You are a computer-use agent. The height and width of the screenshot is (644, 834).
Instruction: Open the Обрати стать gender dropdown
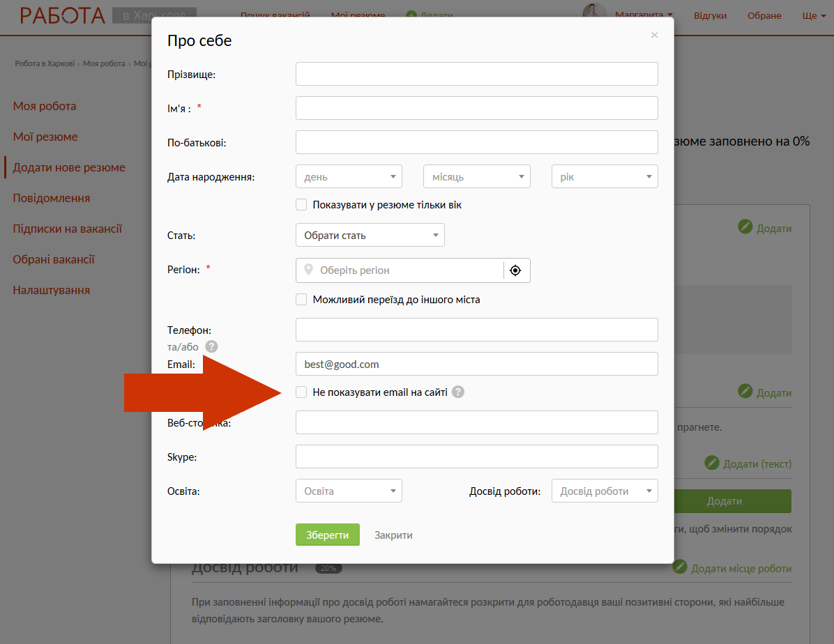pyautogui.click(x=370, y=236)
